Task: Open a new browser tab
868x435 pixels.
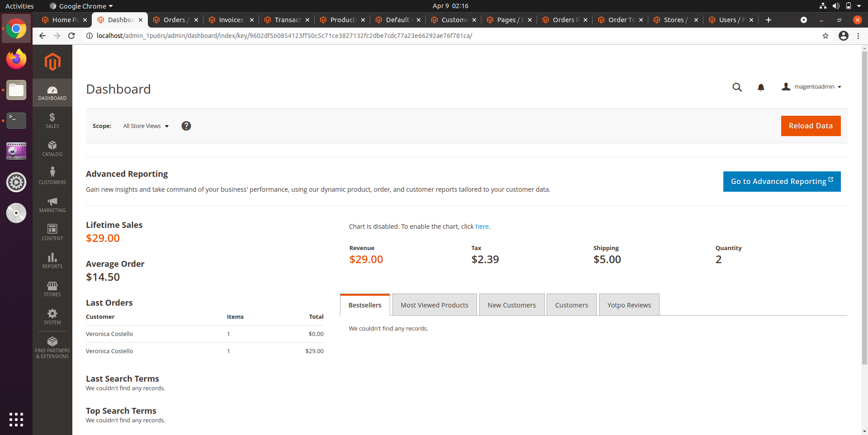Action: 769,20
